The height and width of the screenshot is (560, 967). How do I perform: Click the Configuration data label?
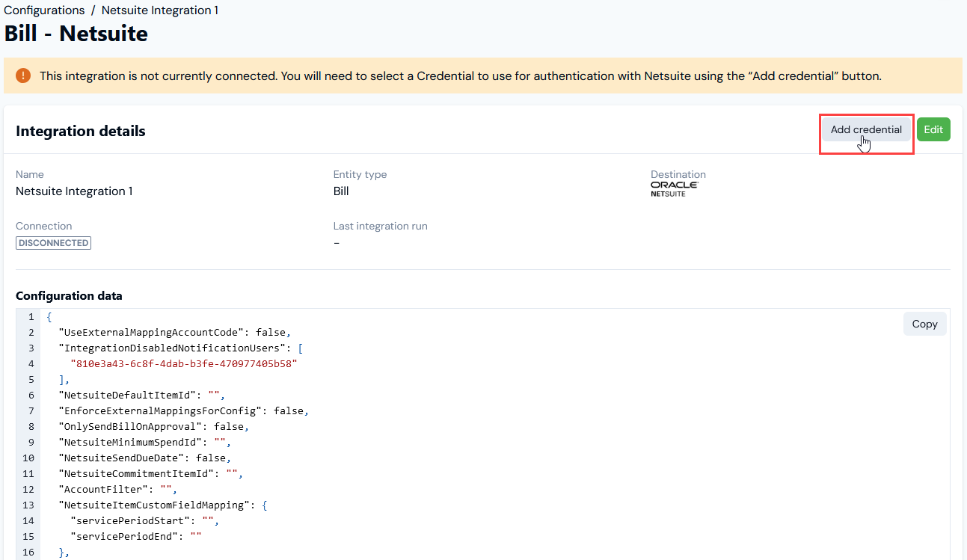[x=69, y=295]
